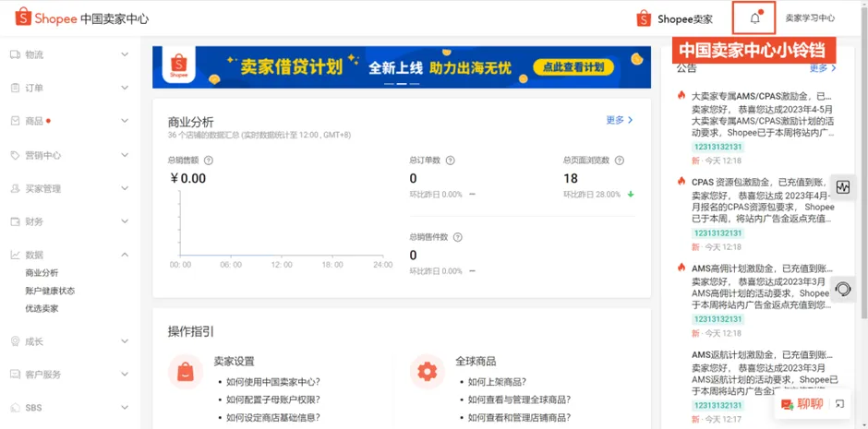Click 更多 in 公告 panel

click(x=823, y=68)
